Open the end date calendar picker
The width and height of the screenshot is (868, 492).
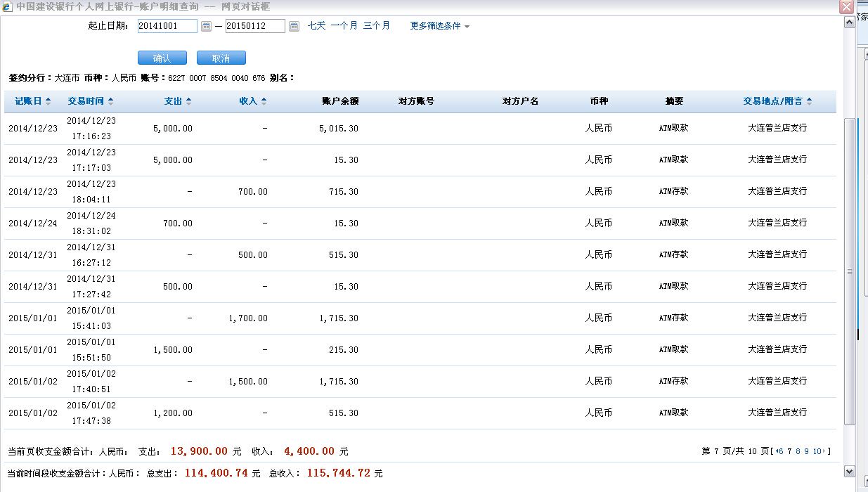click(x=294, y=26)
